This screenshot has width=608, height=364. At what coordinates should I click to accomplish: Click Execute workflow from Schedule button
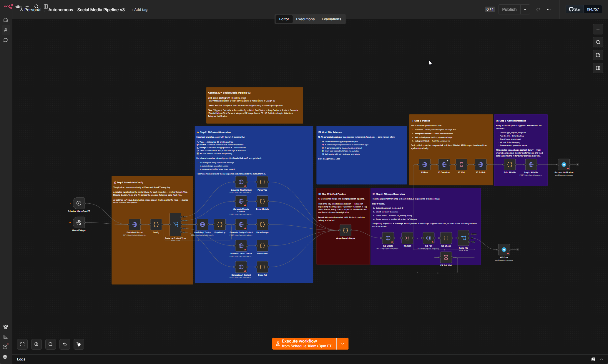click(x=304, y=344)
